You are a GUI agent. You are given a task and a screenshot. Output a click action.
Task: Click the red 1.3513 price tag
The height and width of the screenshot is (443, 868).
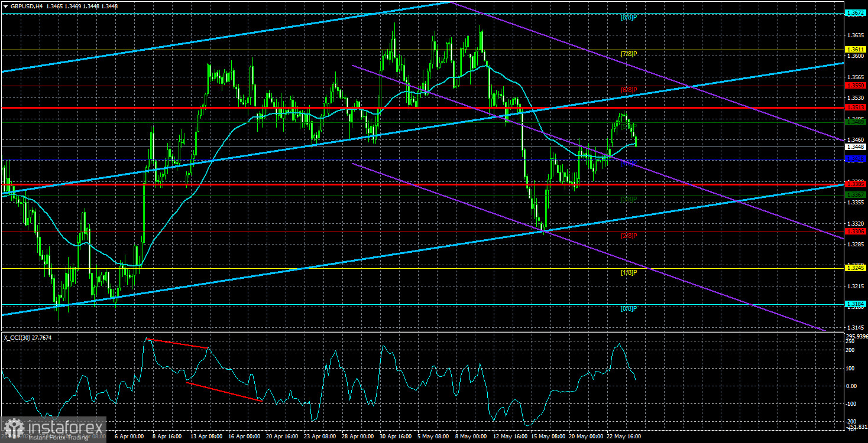[856, 108]
